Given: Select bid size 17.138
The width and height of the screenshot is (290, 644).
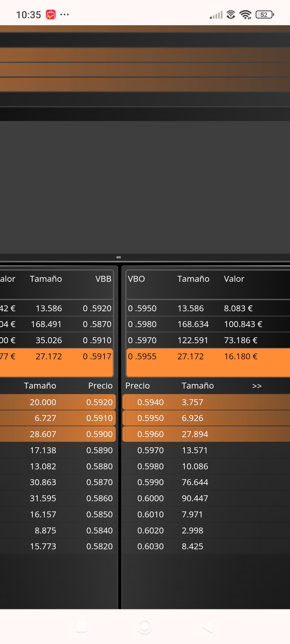Looking at the screenshot, I should (x=43, y=450).
